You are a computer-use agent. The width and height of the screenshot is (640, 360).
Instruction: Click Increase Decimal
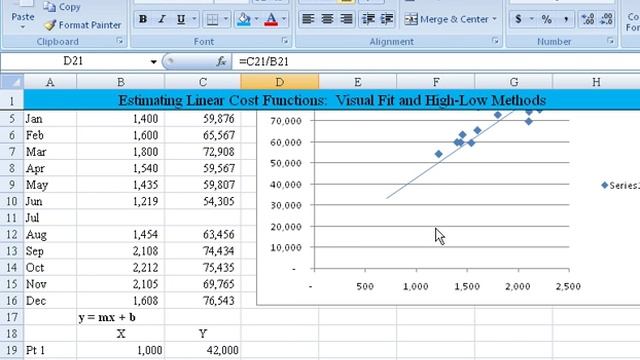[588, 19]
